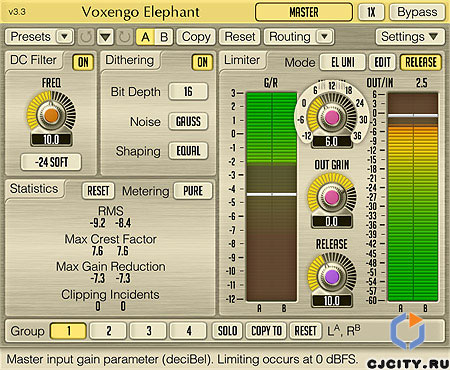Change the 1X oversampling selector
Viewport: 450px width, 370px height.
pos(371,12)
